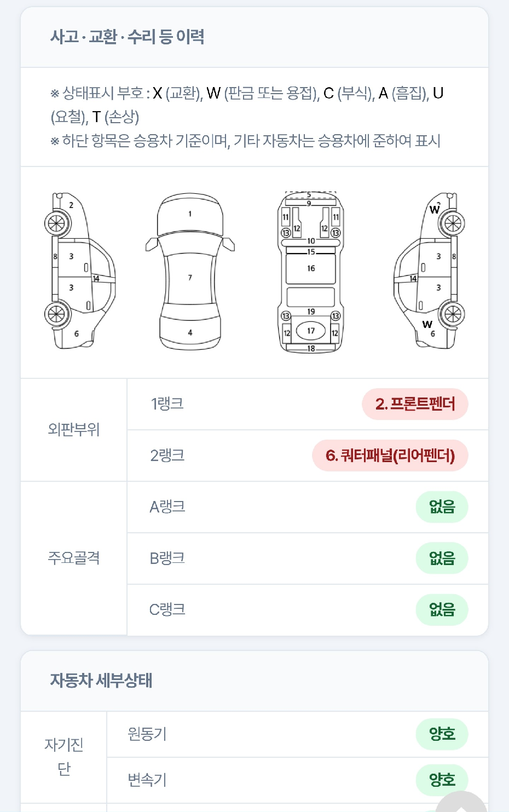The width and height of the screenshot is (509, 812).
Task: Tap the red 2. 프론트펜더 badge
Action: click(x=415, y=404)
